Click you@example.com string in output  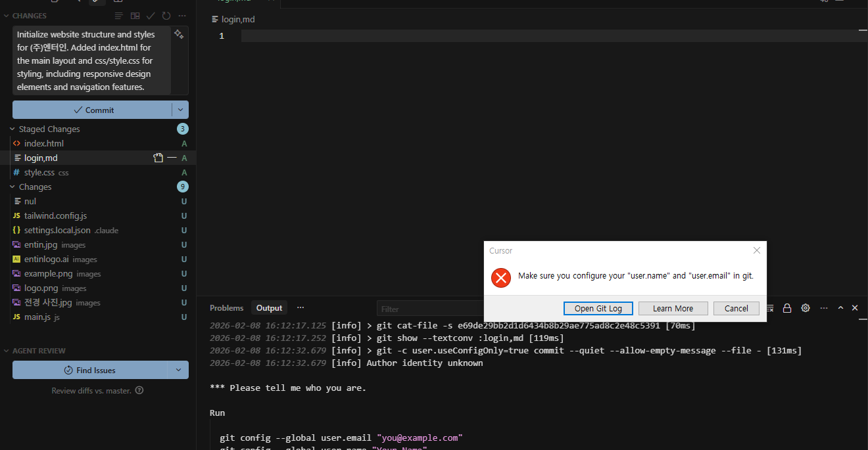coord(420,437)
